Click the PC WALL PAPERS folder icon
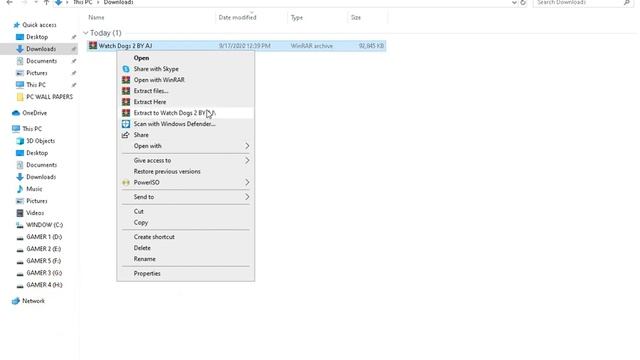640x360 pixels. (x=20, y=97)
